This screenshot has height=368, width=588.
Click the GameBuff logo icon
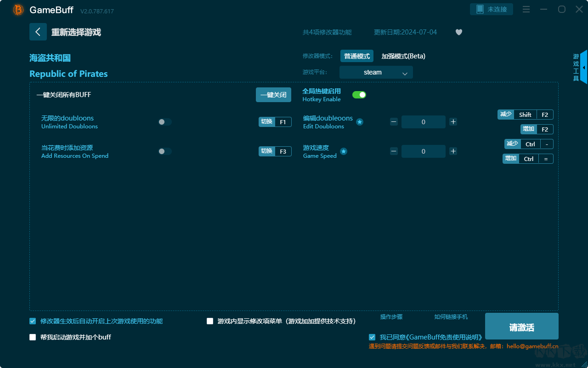tap(18, 10)
